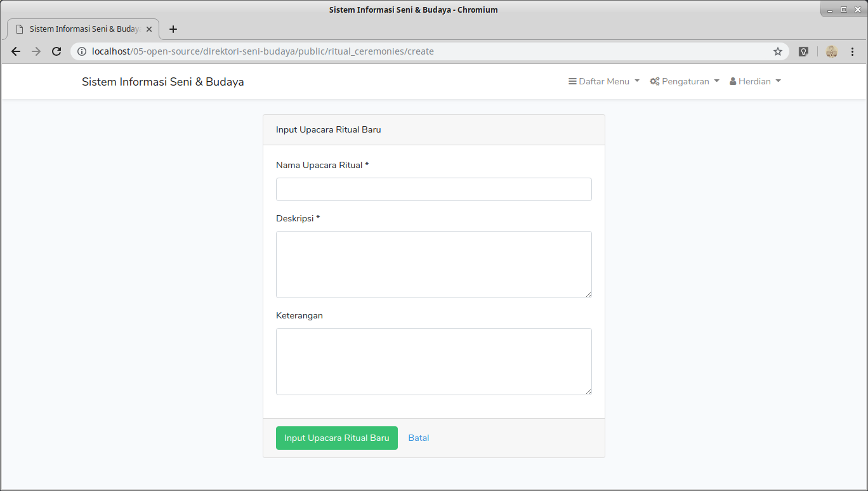The image size is (868, 491).
Task: Click the browser forward arrow
Action: pyautogui.click(x=36, y=51)
